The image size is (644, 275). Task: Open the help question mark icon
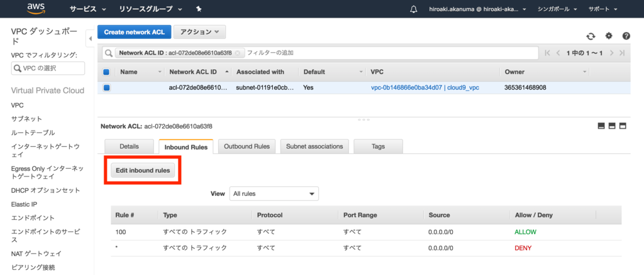pyautogui.click(x=626, y=36)
